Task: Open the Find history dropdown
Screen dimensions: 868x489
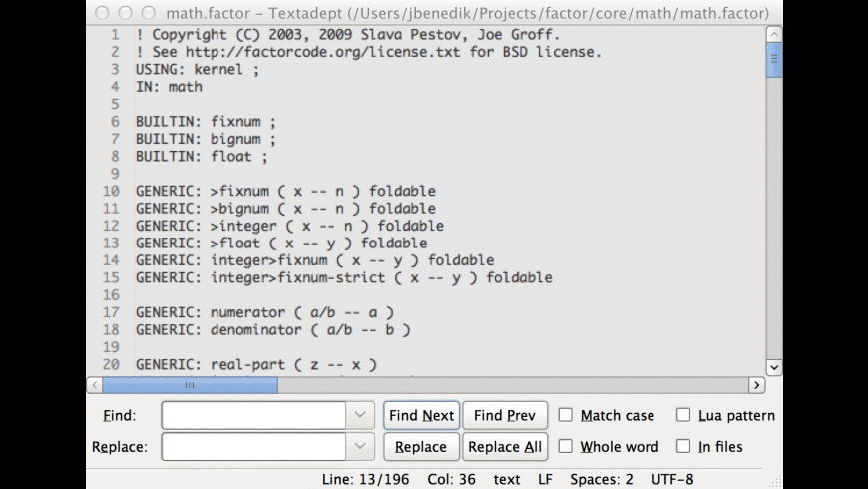Action: pos(360,415)
